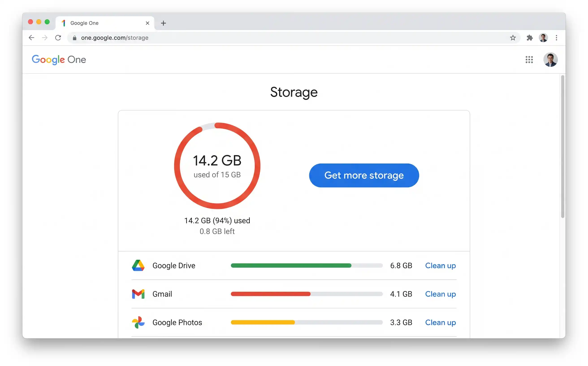
Task: Click the Get more storage button
Action: tap(364, 175)
